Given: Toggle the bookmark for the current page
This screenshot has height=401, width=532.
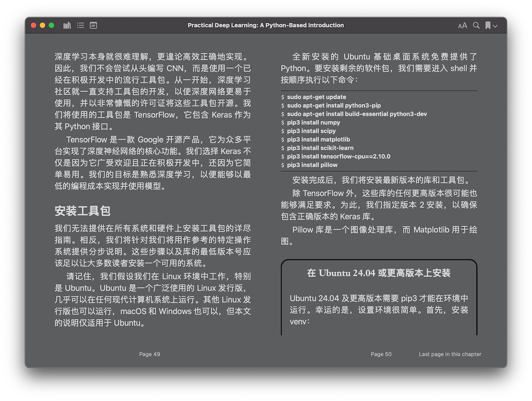Looking at the screenshot, I should (487, 25).
